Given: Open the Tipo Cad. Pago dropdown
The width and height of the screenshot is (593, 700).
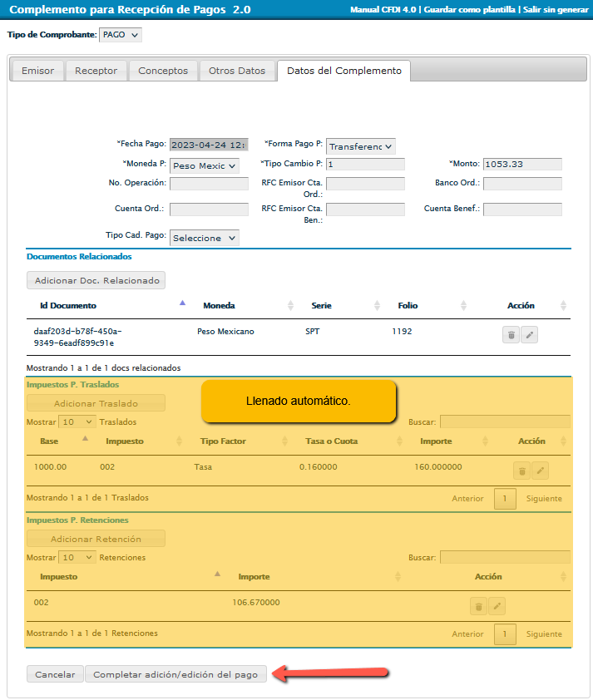Looking at the screenshot, I should point(204,238).
